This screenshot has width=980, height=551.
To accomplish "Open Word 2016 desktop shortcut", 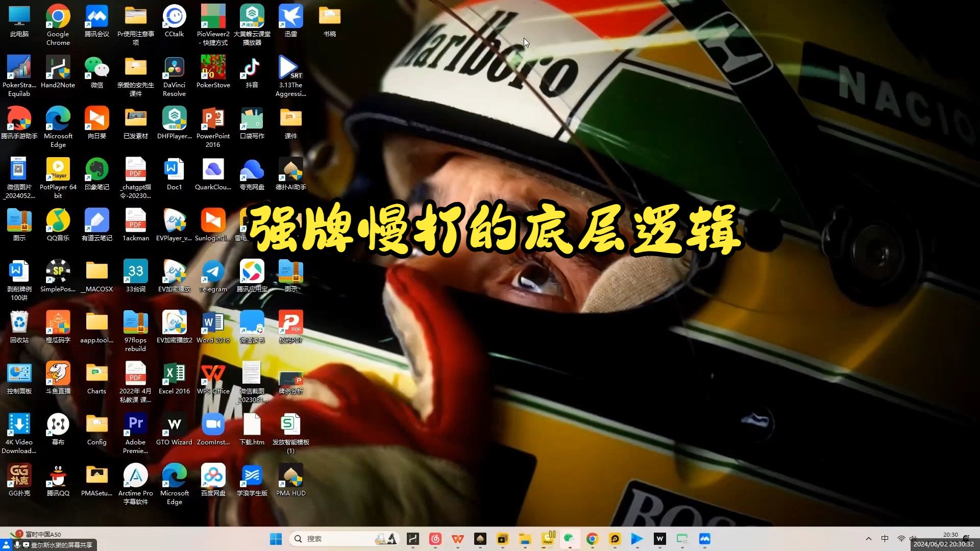I will [213, 328].
